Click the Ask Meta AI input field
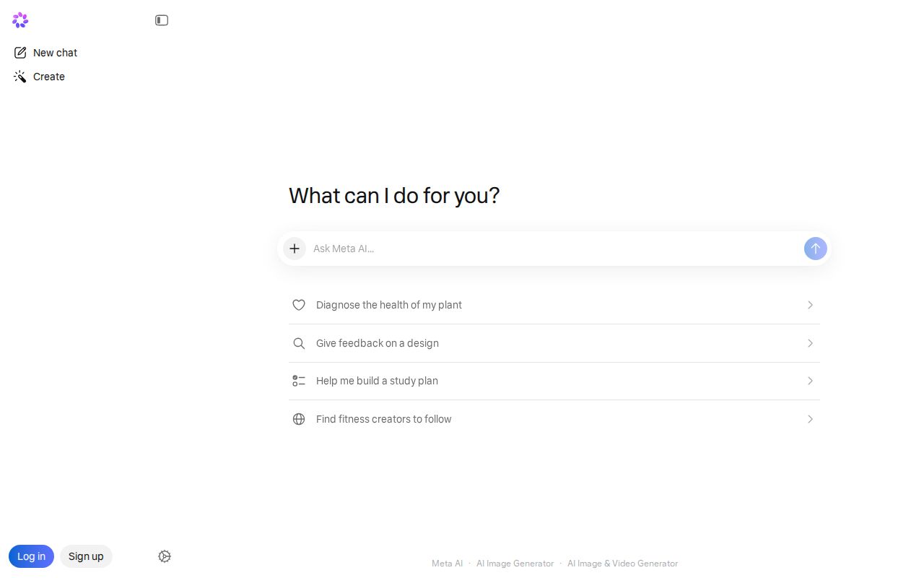This screenshot has height=578, width=924. [x=554, y=249]
